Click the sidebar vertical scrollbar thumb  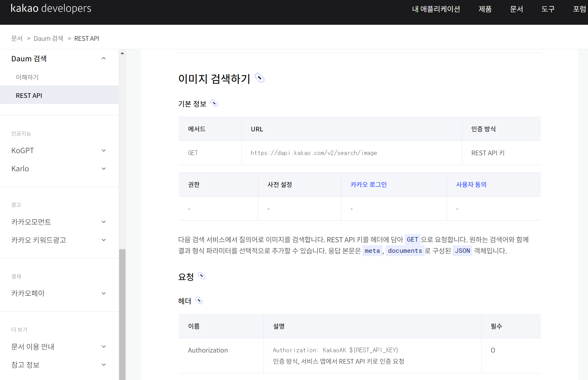pyautogui.click(x=122, y=314)
